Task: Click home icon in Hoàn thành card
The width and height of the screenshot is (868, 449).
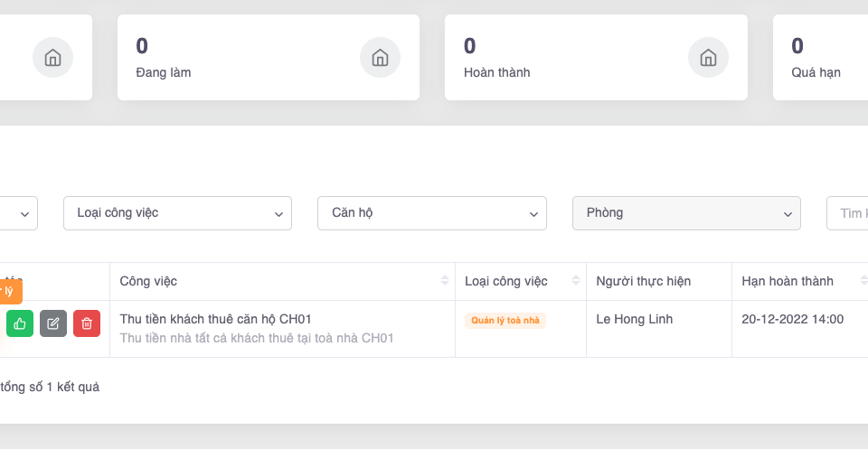Action: [x=708, y=58]
